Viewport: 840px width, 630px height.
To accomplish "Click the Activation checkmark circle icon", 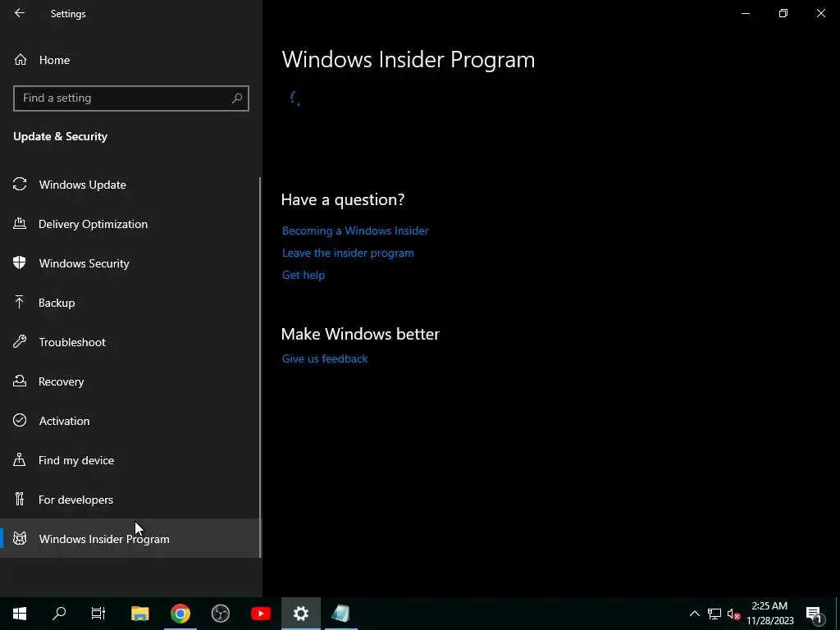I will (20, 420).
